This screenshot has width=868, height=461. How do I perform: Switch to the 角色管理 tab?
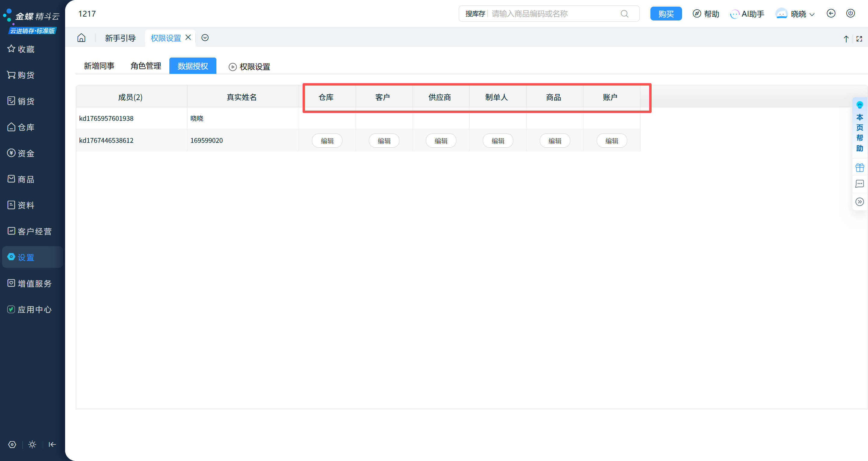(146, 66)
